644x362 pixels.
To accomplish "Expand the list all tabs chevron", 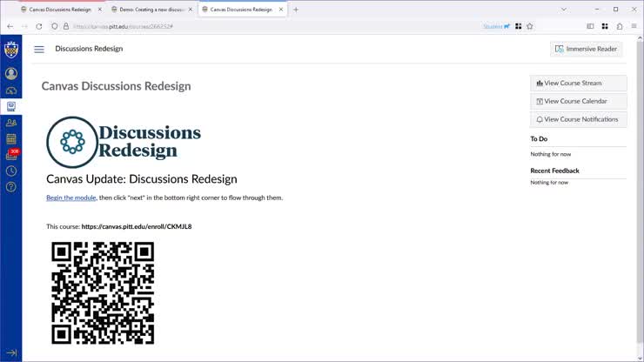I will pyautogui.click(x=564, y=10).
